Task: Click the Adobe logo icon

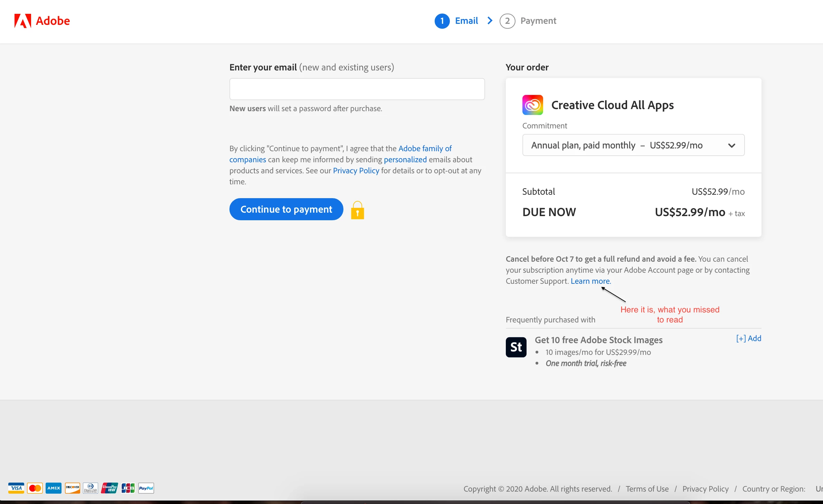Action: click(x=23, y=21)
